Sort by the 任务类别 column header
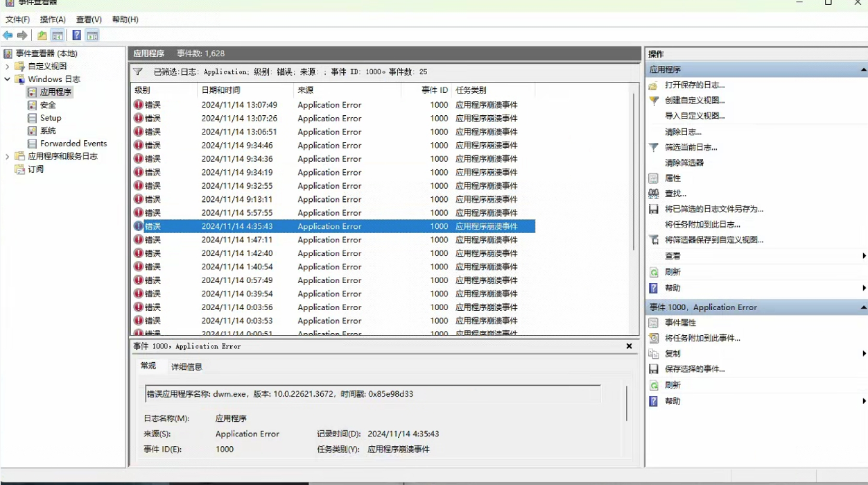 pos(494,90)
